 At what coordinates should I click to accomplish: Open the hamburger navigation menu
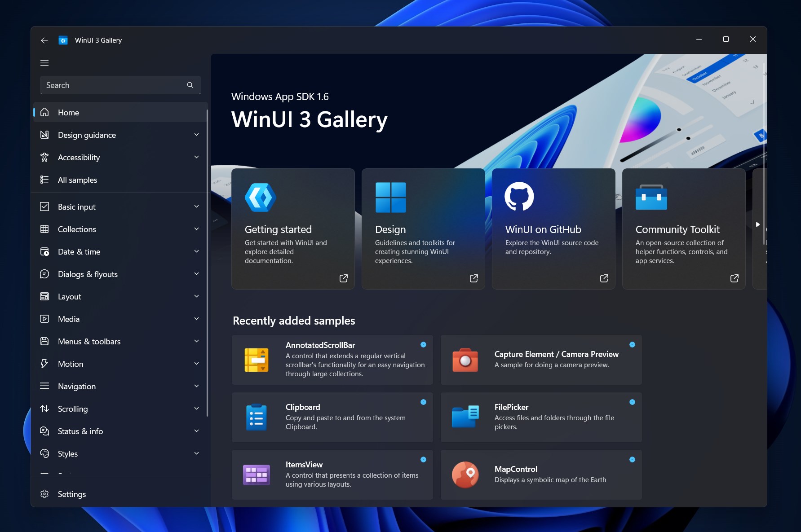44,63
